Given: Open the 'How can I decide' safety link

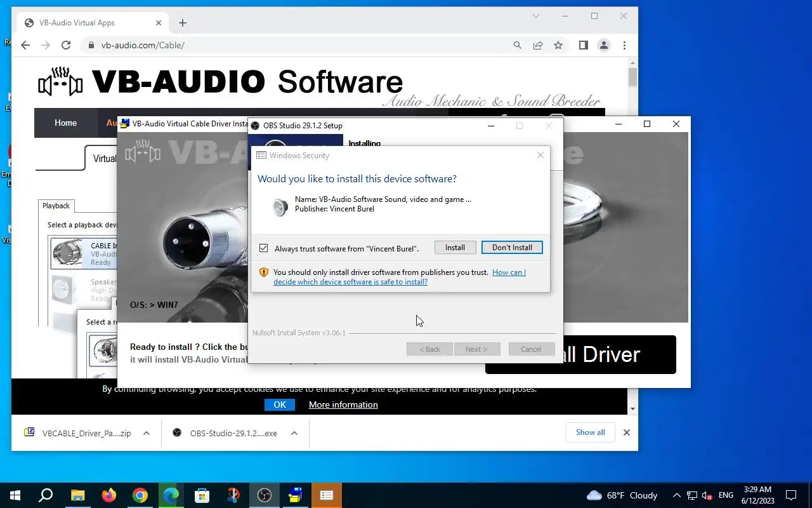Looking at the screenshot, I should click(x=400, y=277).
